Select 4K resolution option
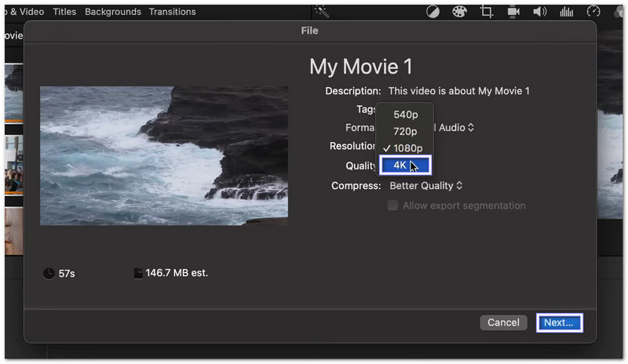Viewport: 628px width, 364px height. pos(405,165)
